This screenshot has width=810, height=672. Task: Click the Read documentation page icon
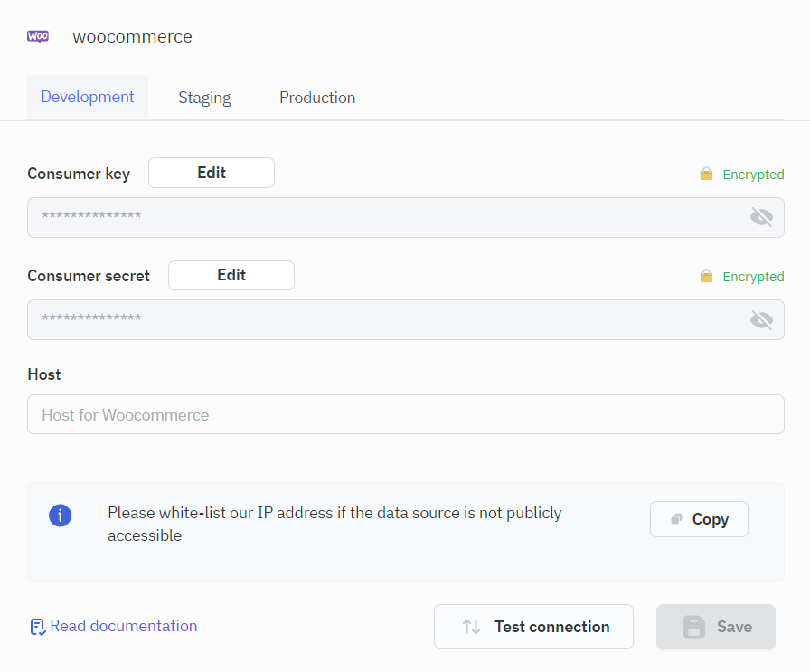pos(37,627)
